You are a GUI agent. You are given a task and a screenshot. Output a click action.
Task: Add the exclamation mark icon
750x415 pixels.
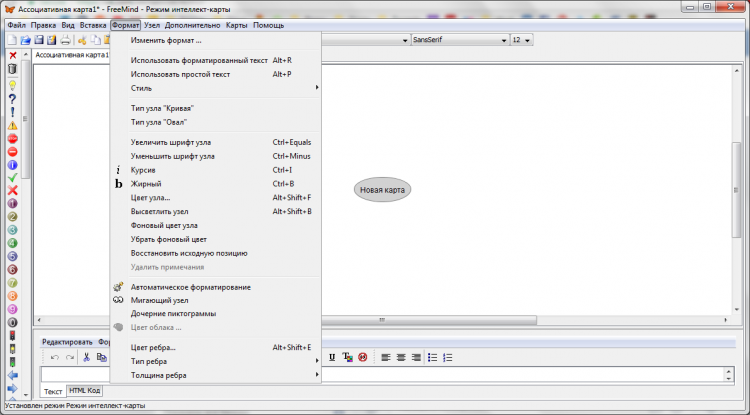pos(13,112)
